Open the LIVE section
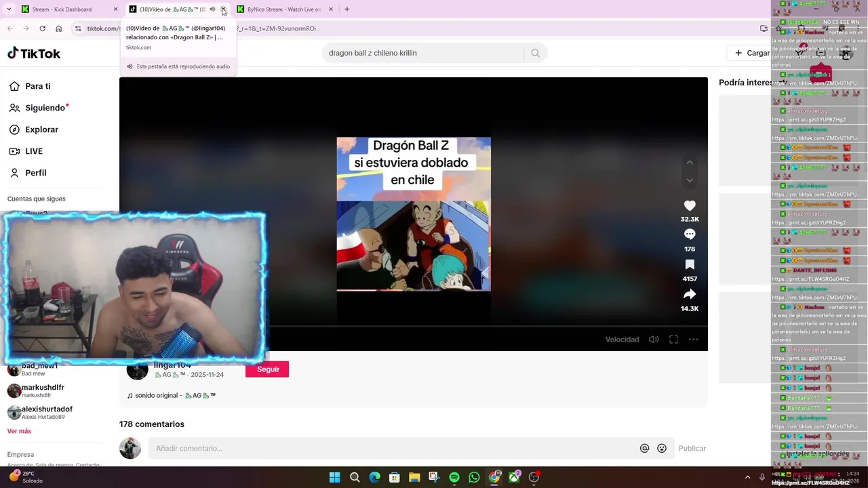This screenshot has width=868, height=488. click(x=26, y=151)
